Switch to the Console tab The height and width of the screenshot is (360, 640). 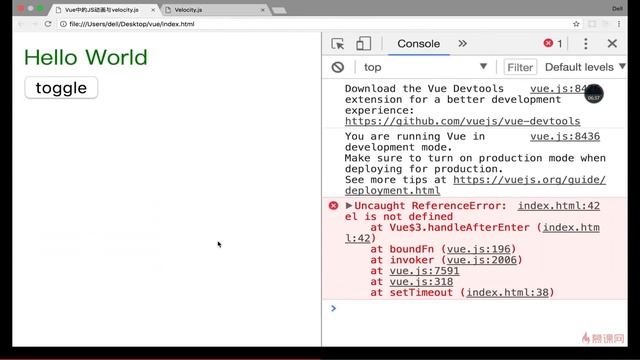click(418, 44)
